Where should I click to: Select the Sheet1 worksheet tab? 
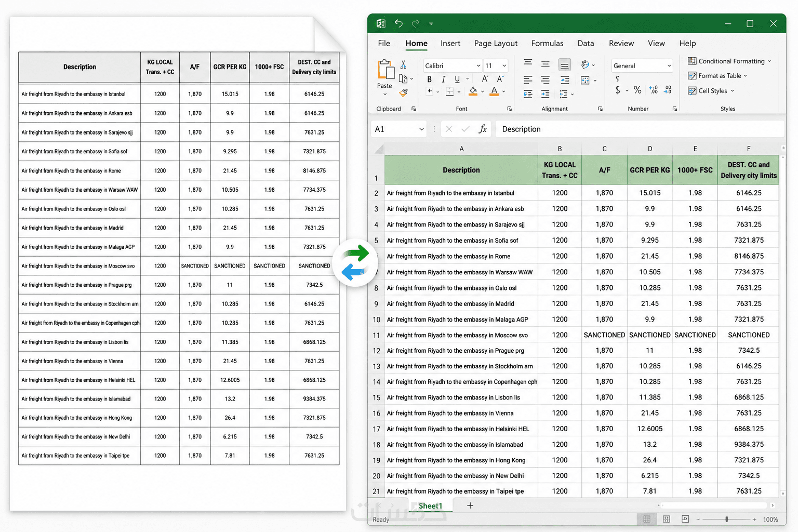(430, 506)
